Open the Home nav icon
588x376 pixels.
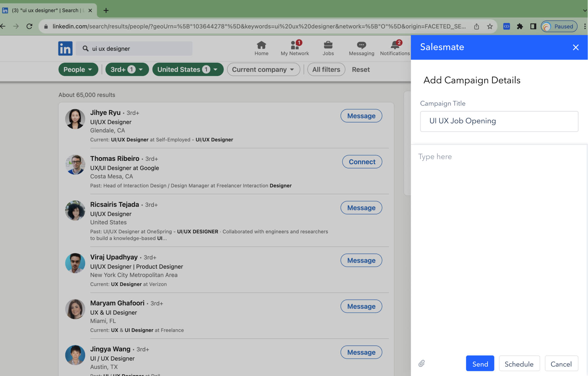point(261,48)
